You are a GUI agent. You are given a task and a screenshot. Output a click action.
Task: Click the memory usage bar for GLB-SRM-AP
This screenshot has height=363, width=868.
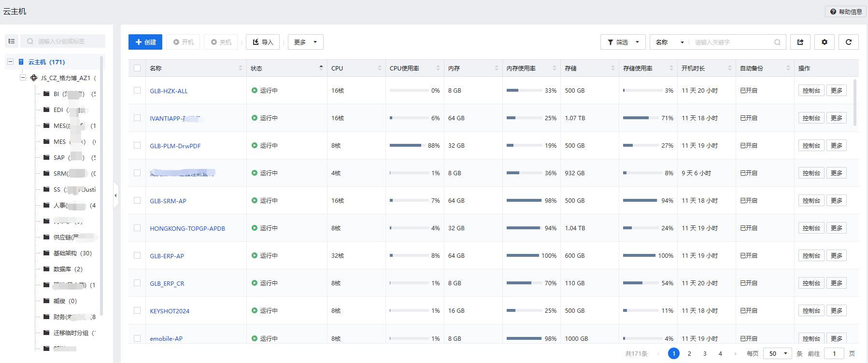(x=524, y=200)
